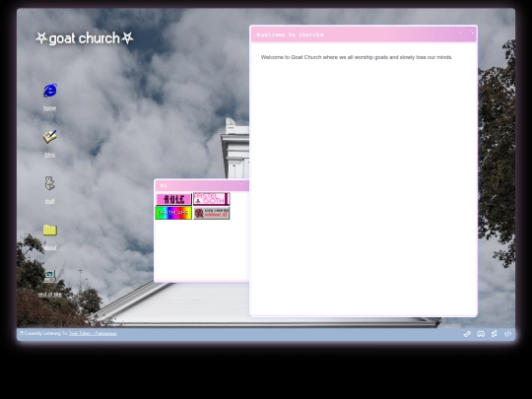
Task: Open the blog notepad icon
Action: [50, 137]
